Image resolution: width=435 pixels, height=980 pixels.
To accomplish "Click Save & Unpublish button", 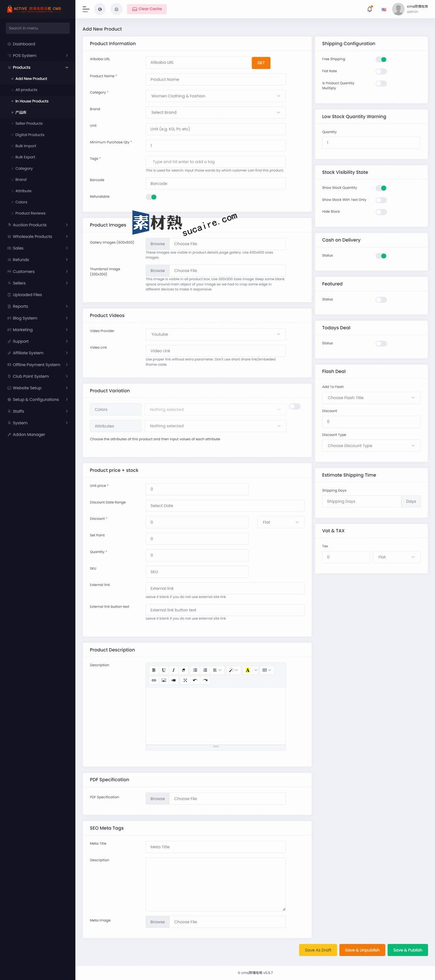I will click(362, 950).
